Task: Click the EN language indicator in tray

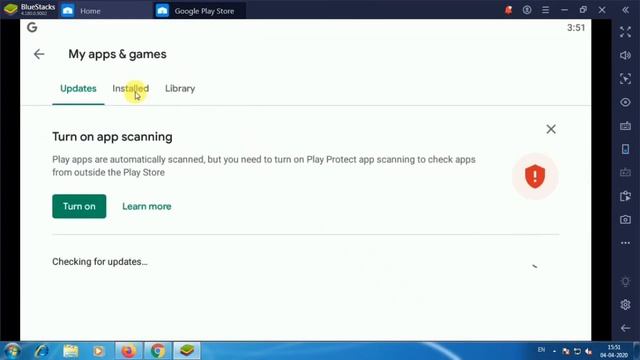Action: [x=541, y=350]
